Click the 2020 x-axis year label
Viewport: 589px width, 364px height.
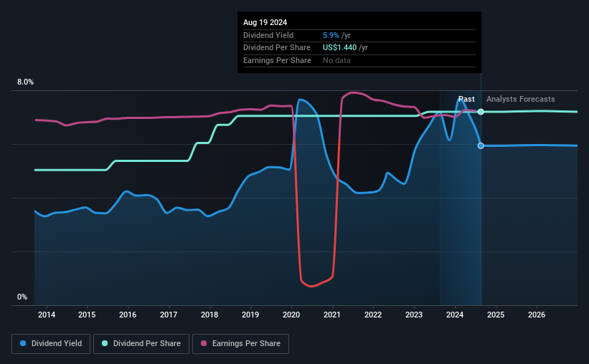291,315
